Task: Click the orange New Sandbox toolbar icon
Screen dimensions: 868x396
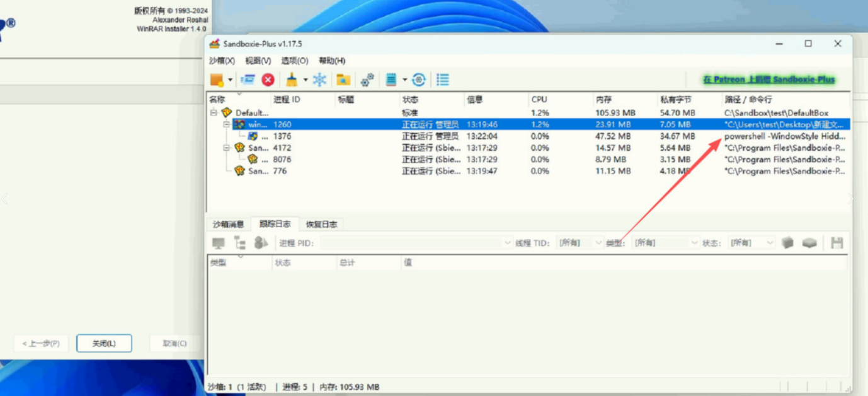Action: click(217, 79)
